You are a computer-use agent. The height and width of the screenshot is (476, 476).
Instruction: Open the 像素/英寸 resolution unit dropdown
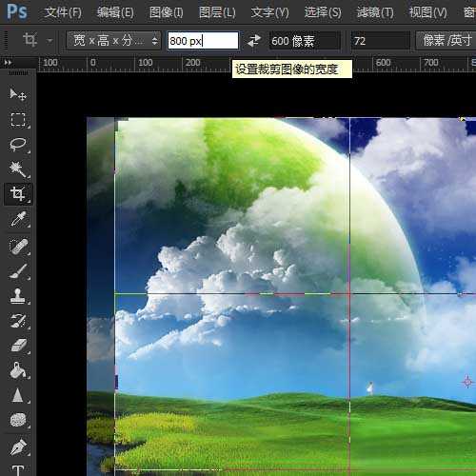[446, 41]
